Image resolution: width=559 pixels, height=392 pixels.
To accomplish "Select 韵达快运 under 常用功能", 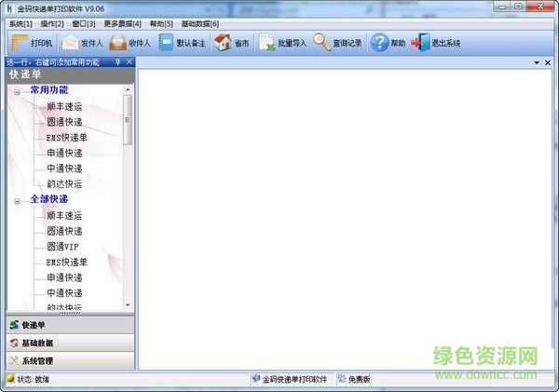I will [x=64, y=183].
